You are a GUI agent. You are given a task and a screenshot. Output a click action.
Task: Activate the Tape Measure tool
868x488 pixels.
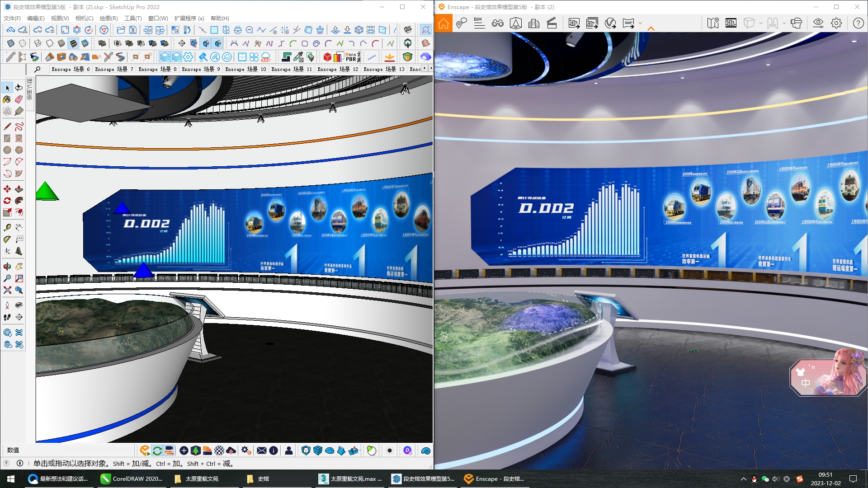(7, 227)
